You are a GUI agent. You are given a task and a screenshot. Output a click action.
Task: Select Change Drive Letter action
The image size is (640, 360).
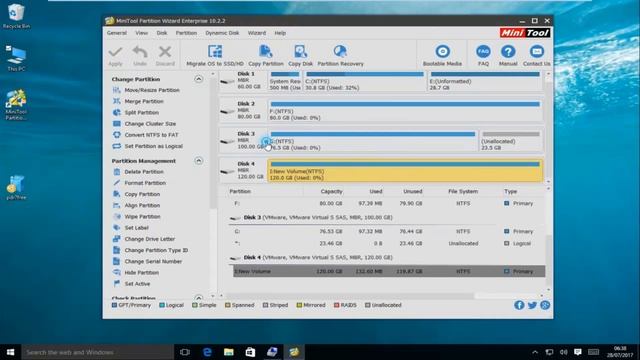[149, 239]
